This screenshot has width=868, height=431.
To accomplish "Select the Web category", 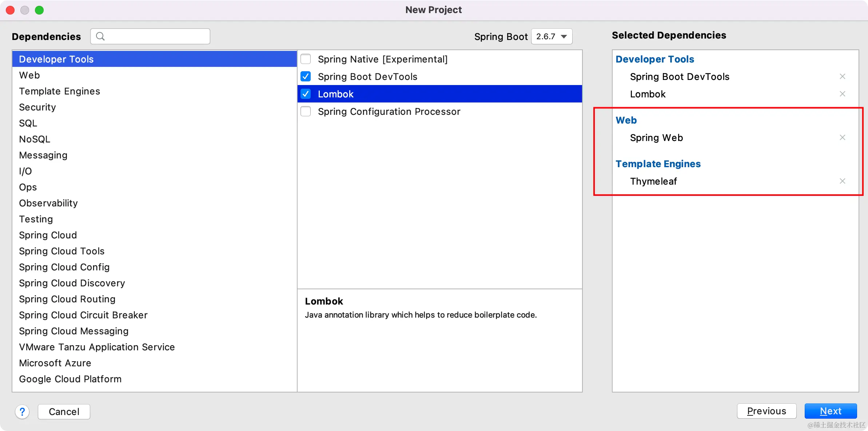I will coord(155,75).
